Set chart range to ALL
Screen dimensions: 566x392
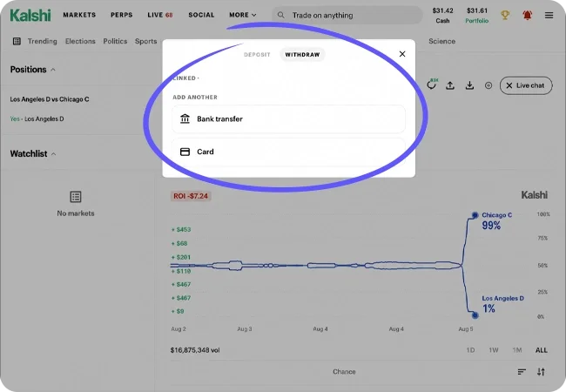click(541, 350)
